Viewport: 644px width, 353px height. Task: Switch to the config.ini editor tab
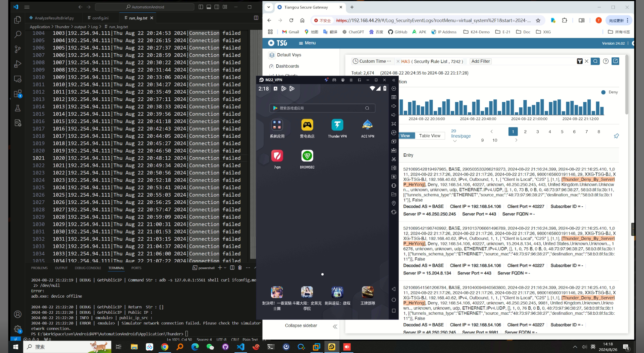pos(100,18)
